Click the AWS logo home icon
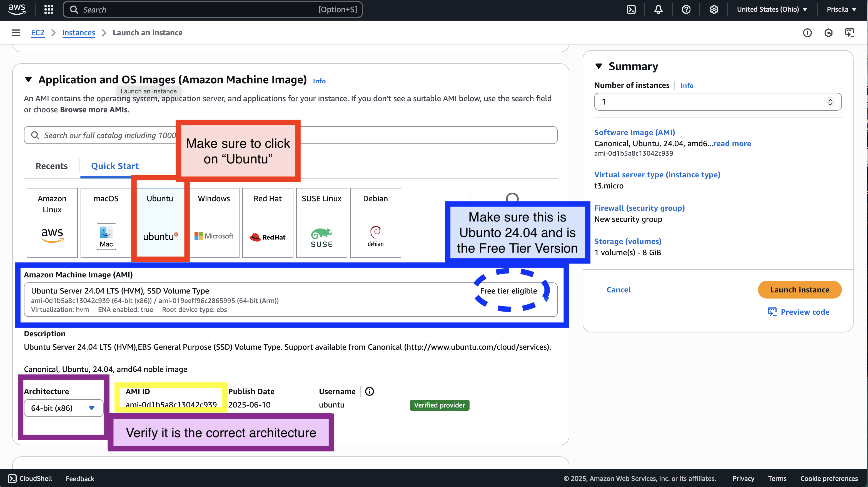The width and height of the screenshot is (868, 487). [x=16, y=9]
